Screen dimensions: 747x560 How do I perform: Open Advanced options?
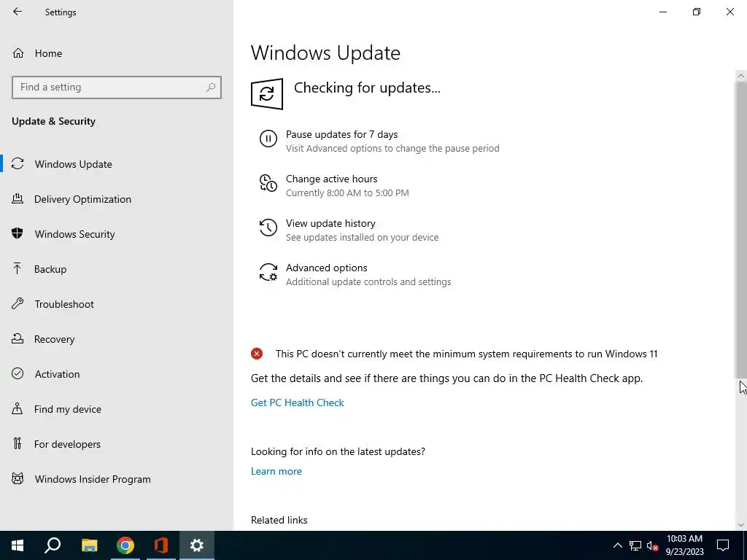[x=326, y=268]
